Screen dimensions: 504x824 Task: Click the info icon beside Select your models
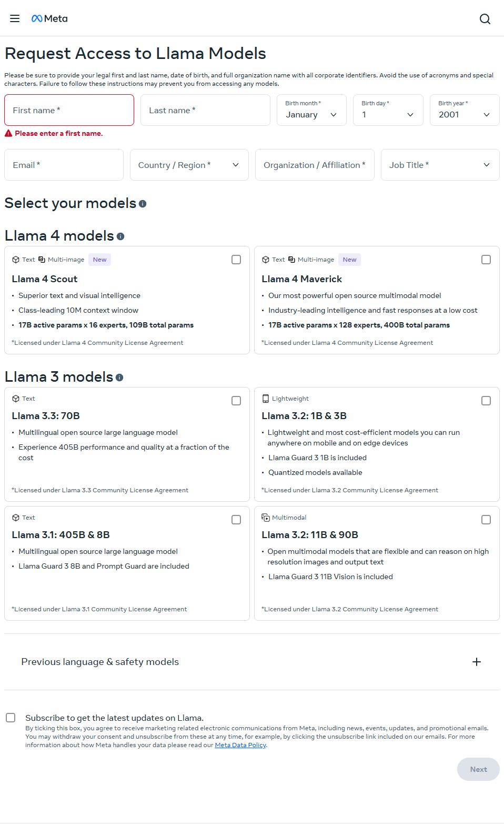pyautogui.click(x=143, y=203)
